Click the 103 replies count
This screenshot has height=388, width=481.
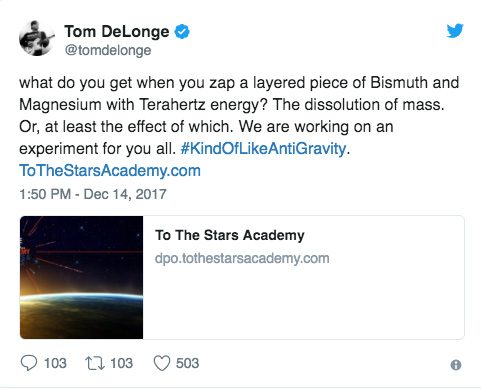click(x=55, y=363)
